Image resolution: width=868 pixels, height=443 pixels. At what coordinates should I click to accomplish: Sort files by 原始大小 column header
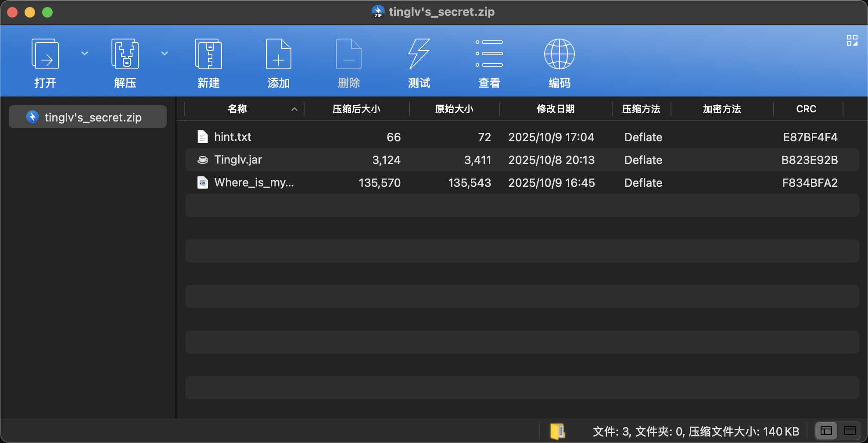pos(454,109)
